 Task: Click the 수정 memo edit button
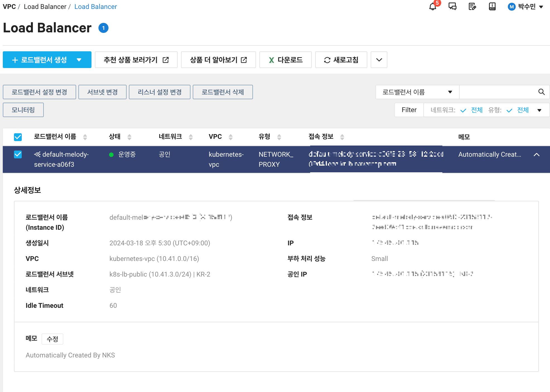coord(52,339)
